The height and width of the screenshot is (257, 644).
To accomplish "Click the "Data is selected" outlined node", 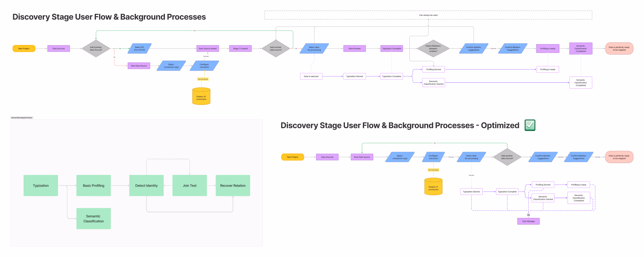I will 311,76.
